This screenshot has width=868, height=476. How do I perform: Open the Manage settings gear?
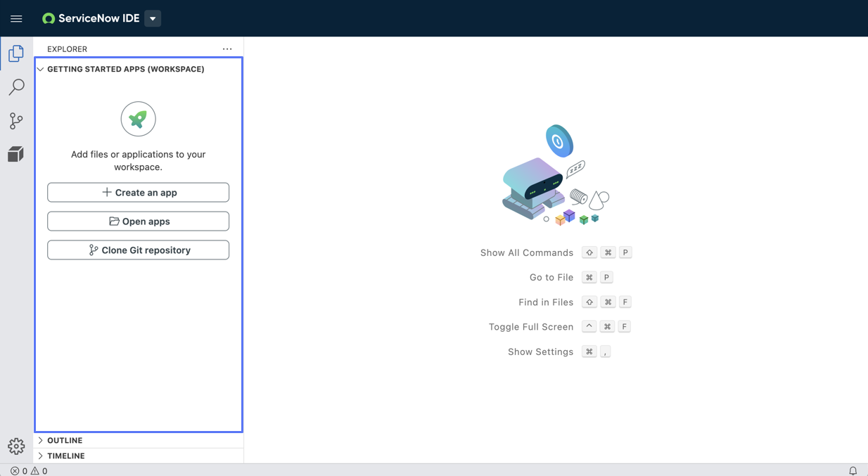16,446
